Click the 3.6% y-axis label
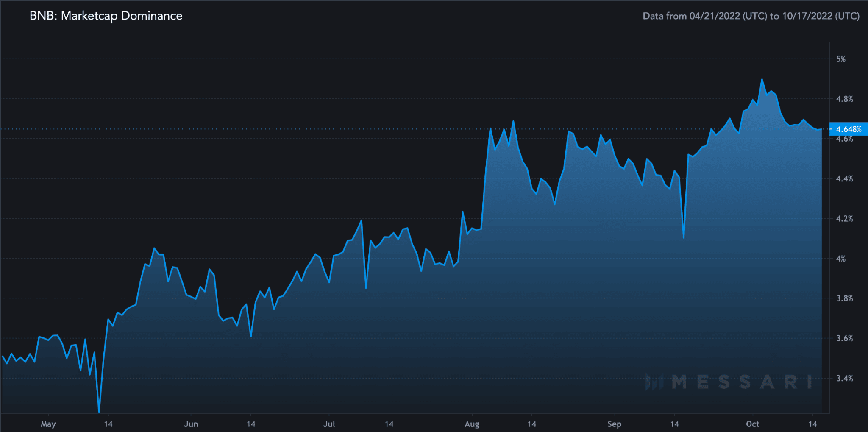868x432 pixels. pyautogui.click(x=844, y=338)
